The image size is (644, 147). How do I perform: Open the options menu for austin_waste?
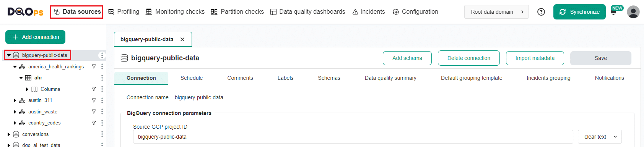pyautogui.click(x=102, y=111)
